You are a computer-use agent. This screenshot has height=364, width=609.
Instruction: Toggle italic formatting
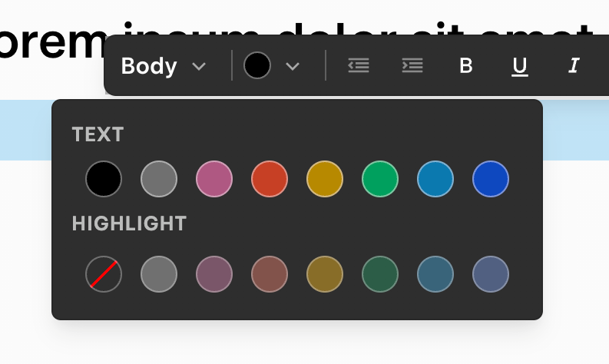pyautogui.click(x=574, y=66)
